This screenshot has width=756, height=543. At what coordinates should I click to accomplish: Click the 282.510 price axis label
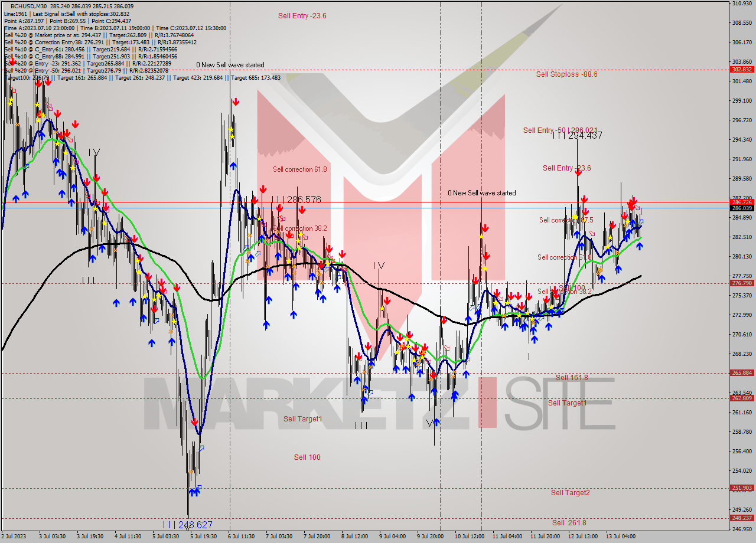(x=742, y=237)
